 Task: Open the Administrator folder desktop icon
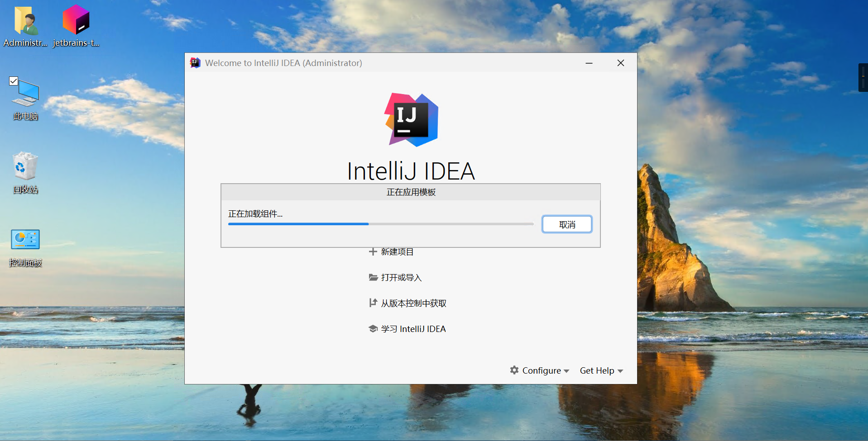tap(25, 26)
